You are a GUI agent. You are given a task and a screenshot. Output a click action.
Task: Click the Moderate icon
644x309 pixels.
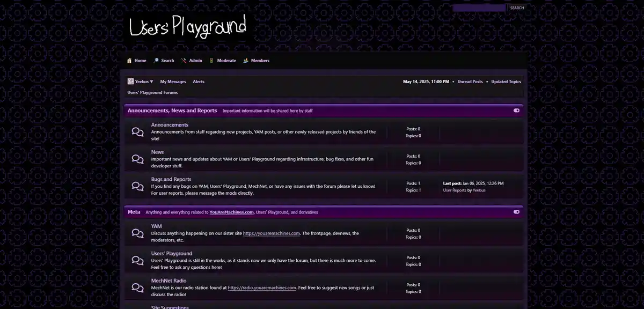point(212,61)
